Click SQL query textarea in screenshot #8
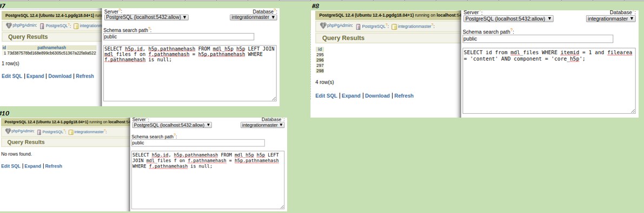 549,81
